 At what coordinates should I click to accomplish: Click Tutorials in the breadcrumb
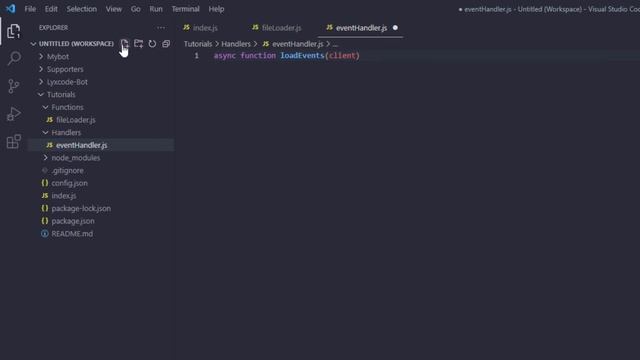(x=198, y=44)
